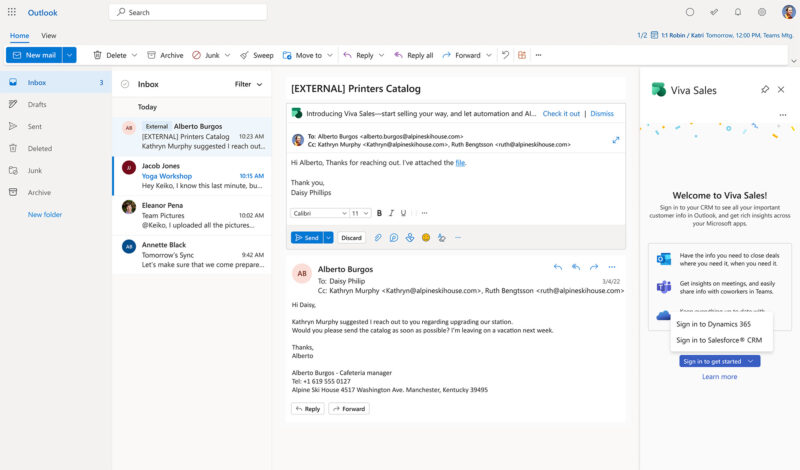Image resolution: width=800 pixels, height=470 pixels.
Task: Open the Calibri font dropdown
Action: point(319,213)
